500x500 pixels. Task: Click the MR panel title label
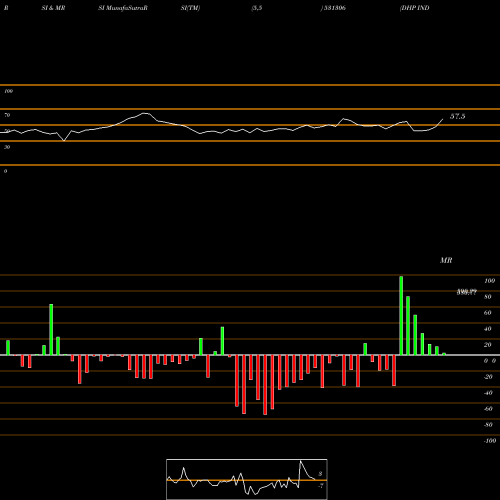[x=446, y=260]
